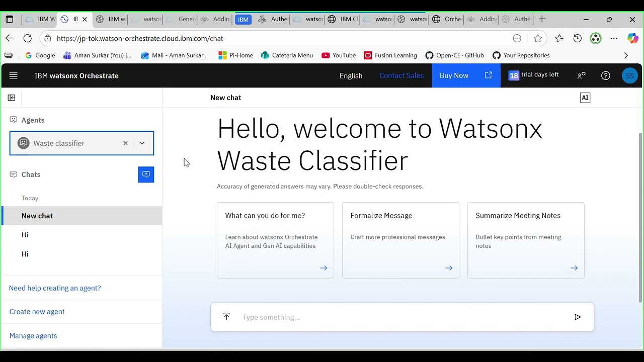Click the Buy Now button

click(466, 75)
